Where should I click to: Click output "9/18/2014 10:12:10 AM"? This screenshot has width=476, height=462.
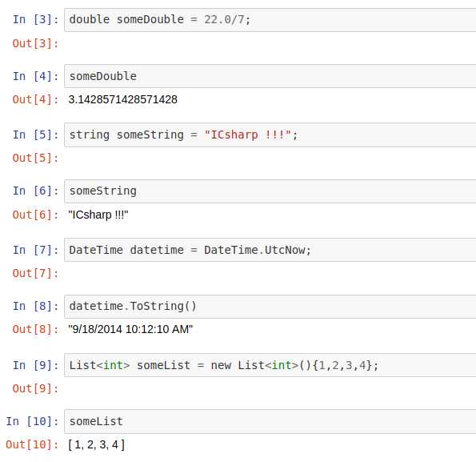coord(130,329)
